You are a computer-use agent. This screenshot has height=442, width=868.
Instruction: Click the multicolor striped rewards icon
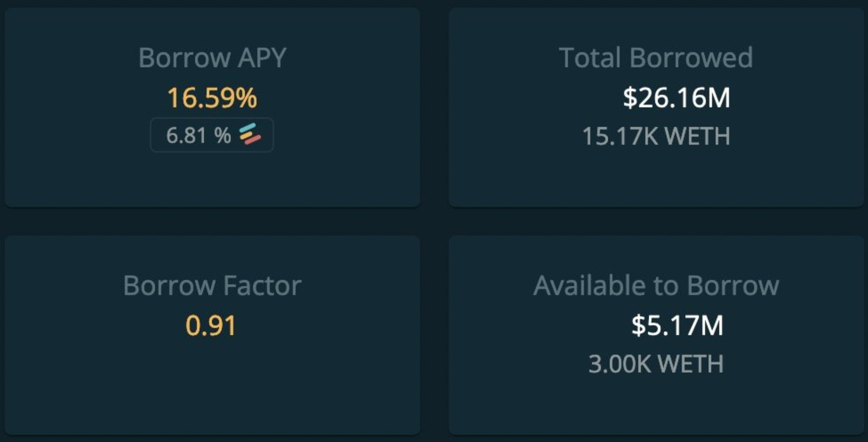point(250,134)
